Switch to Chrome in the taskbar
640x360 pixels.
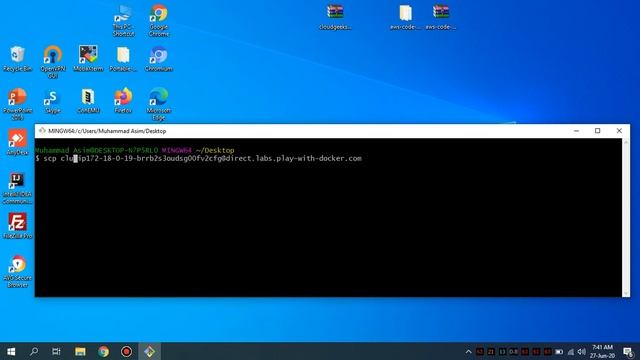pos(103,351)
